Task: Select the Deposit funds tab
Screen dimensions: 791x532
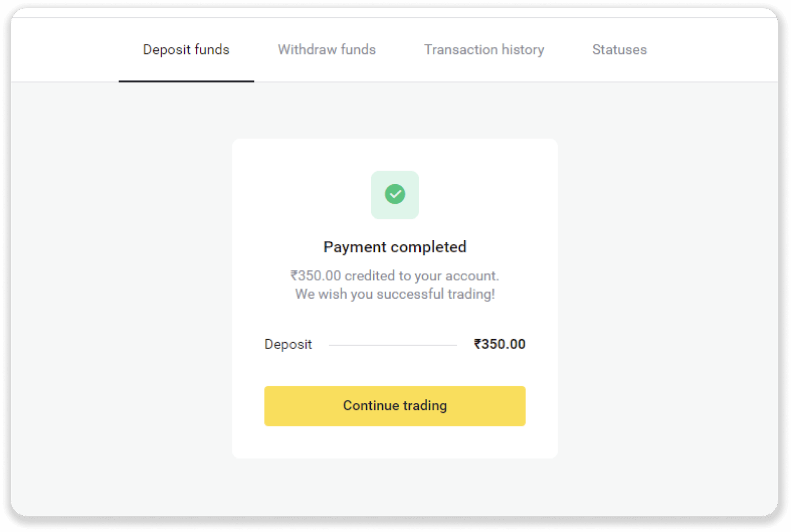Action: click(186, 49)
